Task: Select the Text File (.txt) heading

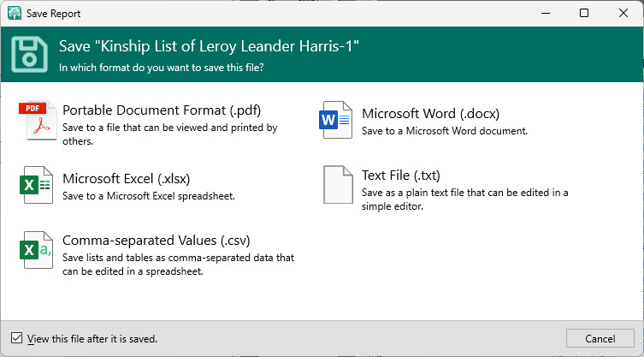Action: 401,176
